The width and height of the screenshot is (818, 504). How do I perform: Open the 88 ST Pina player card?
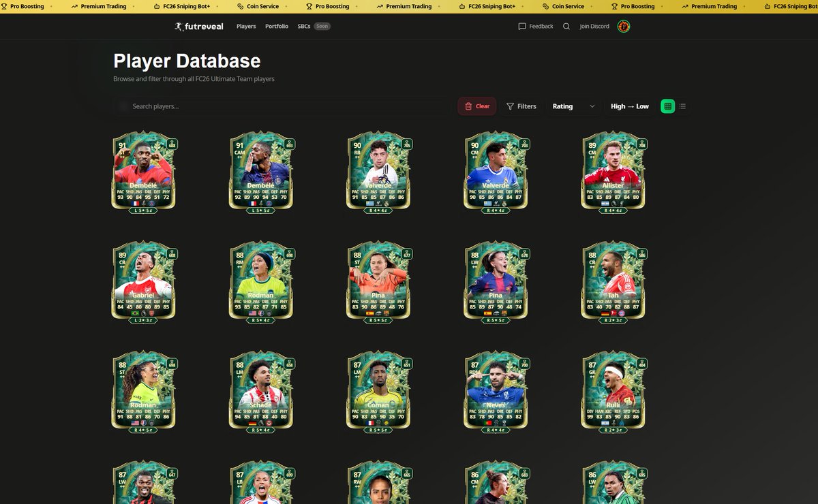(x=378, y=283)
